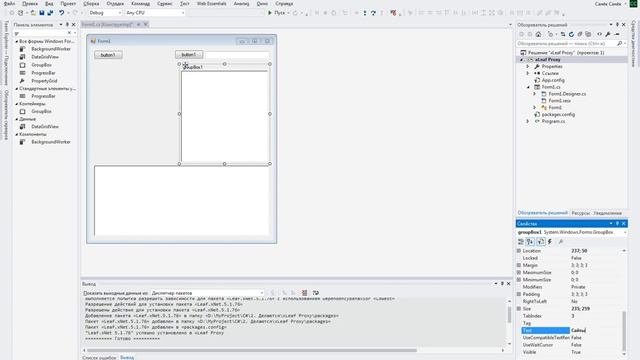Click Refresh icon in Solution Explorer toolbar

coord(571,34)
